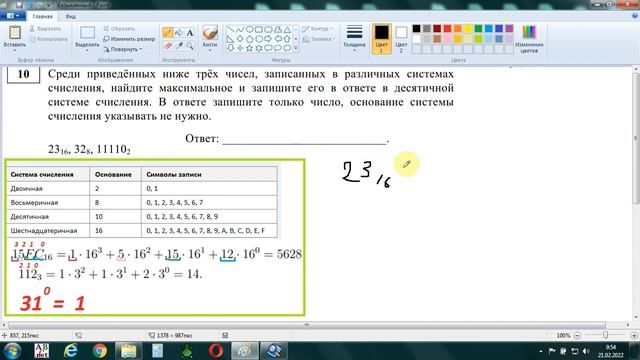The width and height of the screenshot is (640, 360).
Task: Choose the down arrow shape
Action: click(231, 48)
